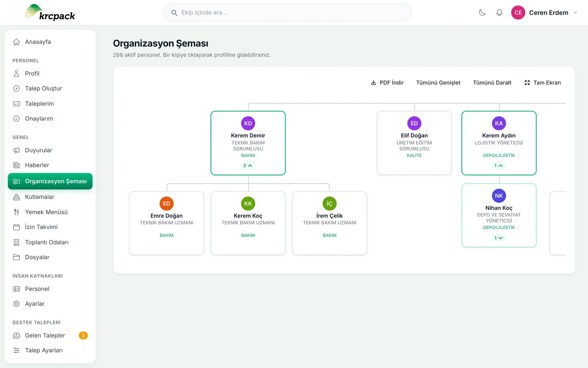The image size is (588, 368).
Task: Click the Haberler newspaper icon
Action: [16, 165]
